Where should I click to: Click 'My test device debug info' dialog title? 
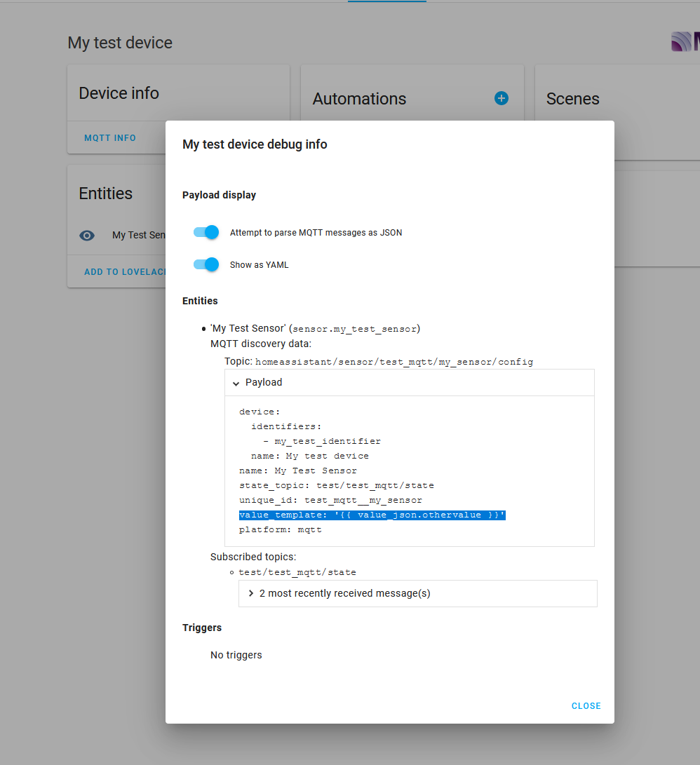[255, 144]
